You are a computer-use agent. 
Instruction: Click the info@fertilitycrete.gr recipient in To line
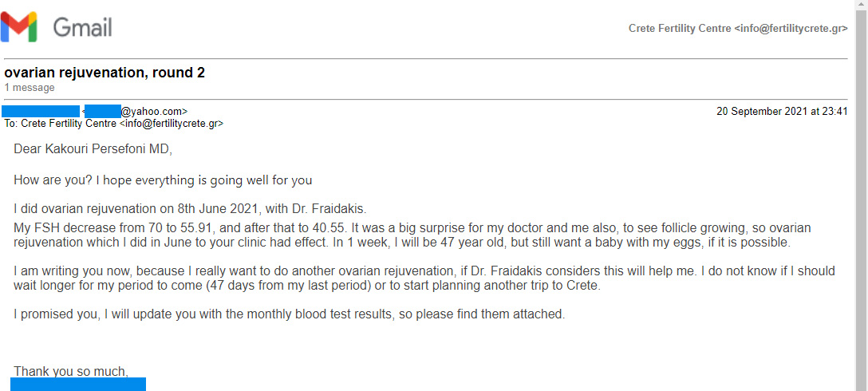(x=172, y=124)
